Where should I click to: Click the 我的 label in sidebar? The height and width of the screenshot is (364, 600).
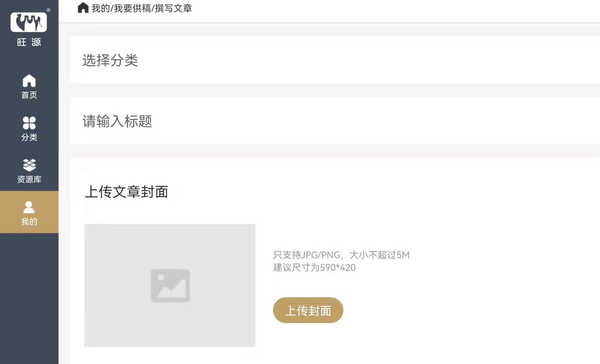pyautogui.click(x=29, y=222)
